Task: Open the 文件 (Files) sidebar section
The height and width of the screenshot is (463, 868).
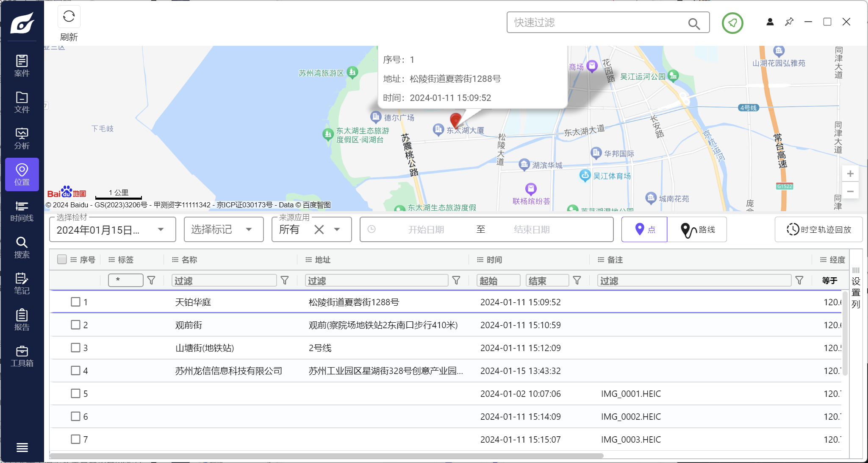Action: point(22,102)
